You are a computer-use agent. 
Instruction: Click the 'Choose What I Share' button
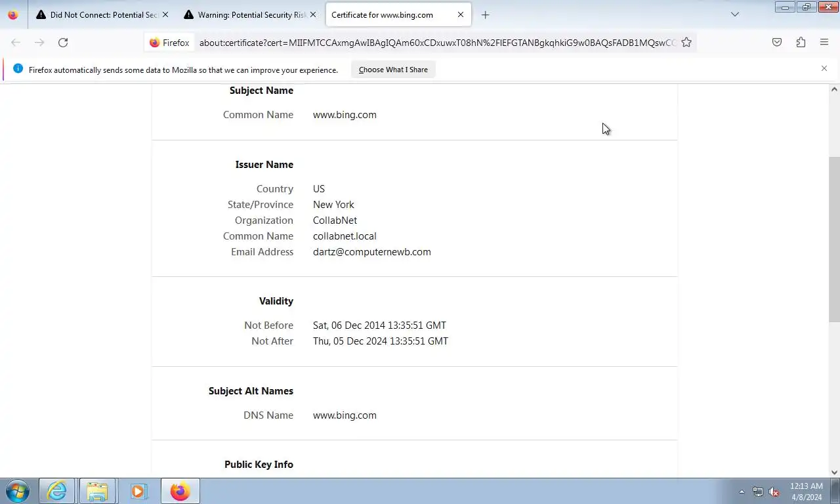pyautogui.click(x=393, y=70)
